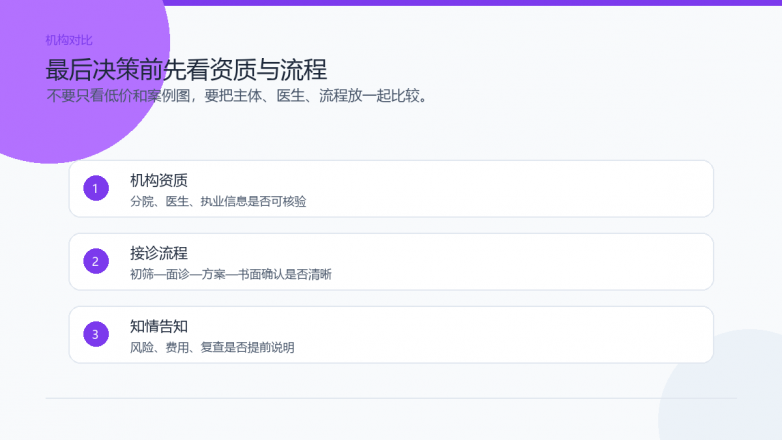This screenshot has width=782, height=440.
Task: Click the text 风险、费用、复查是否提前说明
Action: [212, 347]
